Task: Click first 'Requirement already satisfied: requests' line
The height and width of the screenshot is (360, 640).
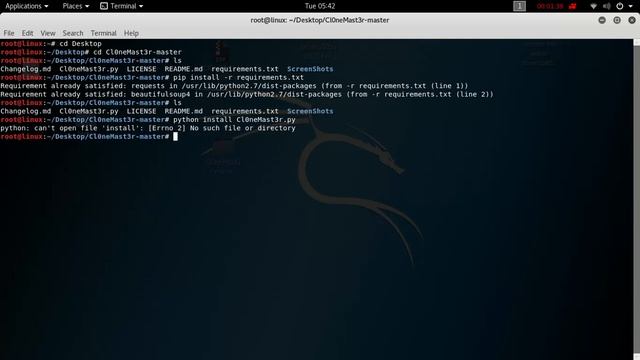Action: (x=234, y=86)
